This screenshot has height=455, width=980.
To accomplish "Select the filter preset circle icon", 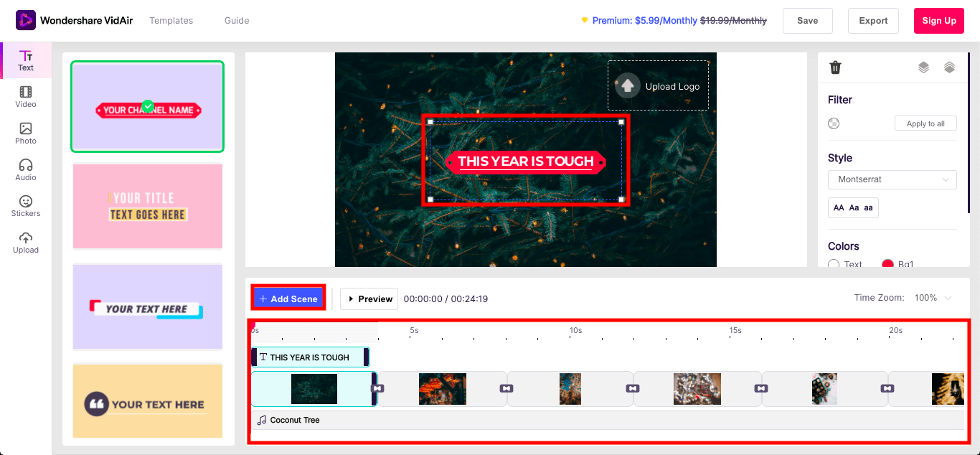I will [x=834, y=123].
